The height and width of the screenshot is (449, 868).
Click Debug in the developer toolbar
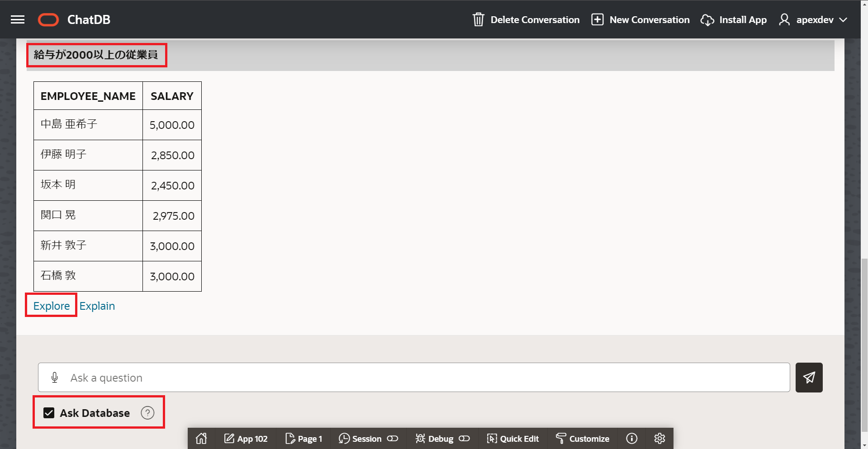tap(434, 439)
